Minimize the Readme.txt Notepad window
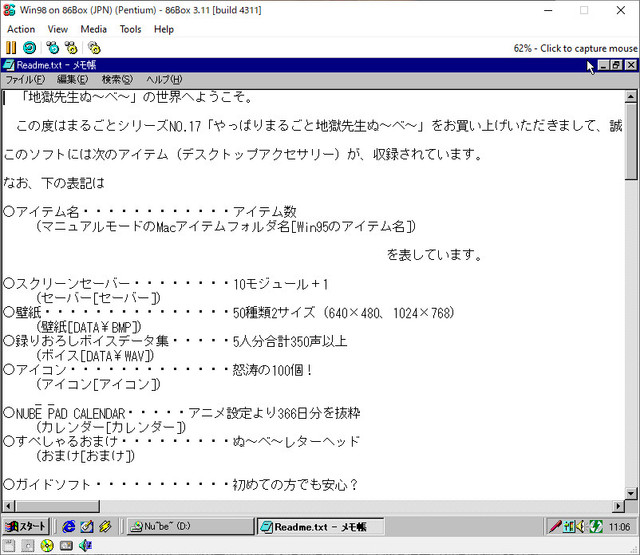This screenshot has height=555, width=640. 603,65
